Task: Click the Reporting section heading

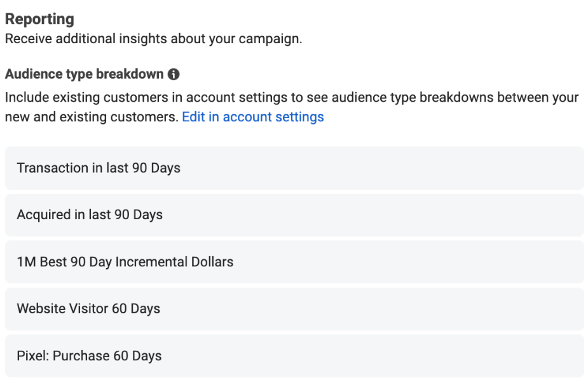Action: click(x=39, y=19)
